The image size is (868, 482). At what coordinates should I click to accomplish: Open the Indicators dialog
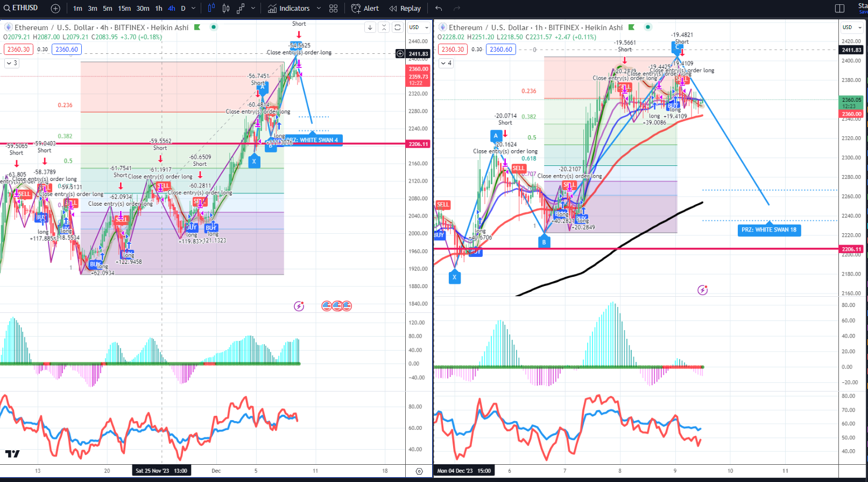289,8
